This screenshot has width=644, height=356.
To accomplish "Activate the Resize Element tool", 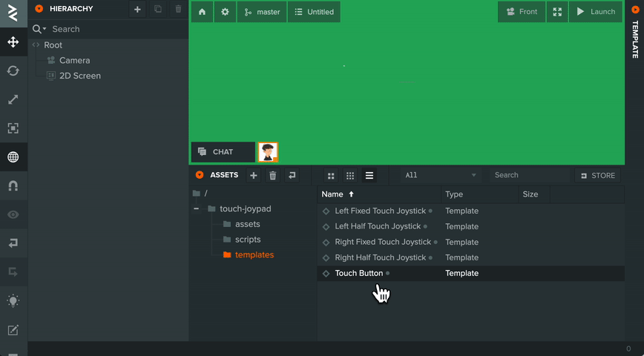I will (x=13, y=128).
